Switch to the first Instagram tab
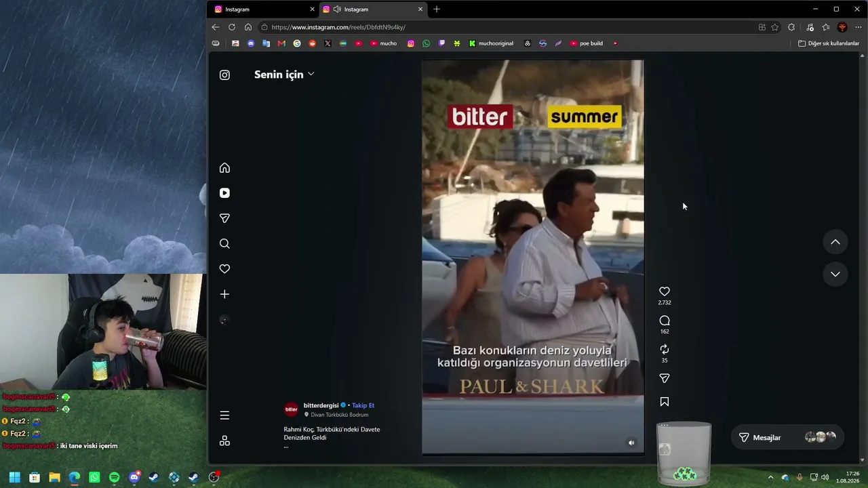Viewport: 868px width, 488px height. [263, 9]
